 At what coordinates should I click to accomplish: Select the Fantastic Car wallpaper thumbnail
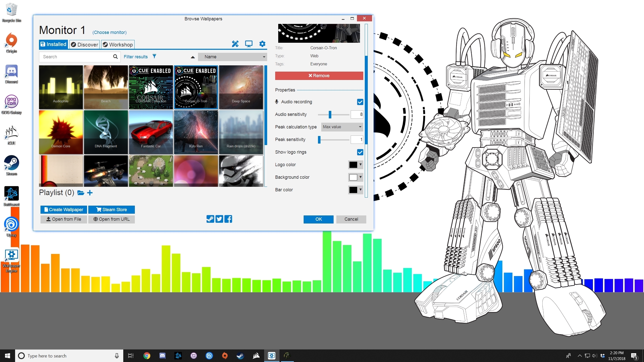151,132
